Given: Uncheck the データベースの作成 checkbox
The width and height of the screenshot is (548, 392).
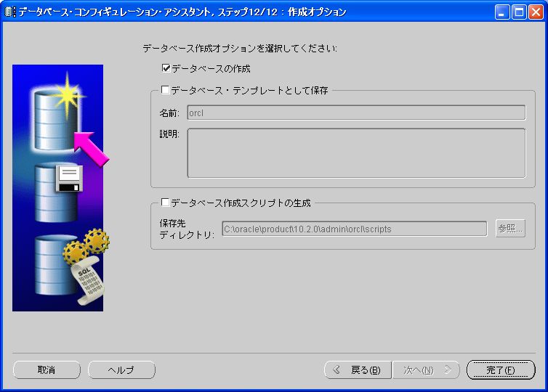Looking at the screenshot, I should 166,68.
